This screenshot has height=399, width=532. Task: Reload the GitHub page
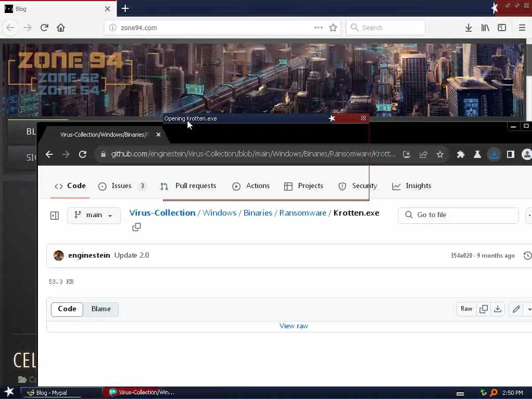[x=83, y=154]
